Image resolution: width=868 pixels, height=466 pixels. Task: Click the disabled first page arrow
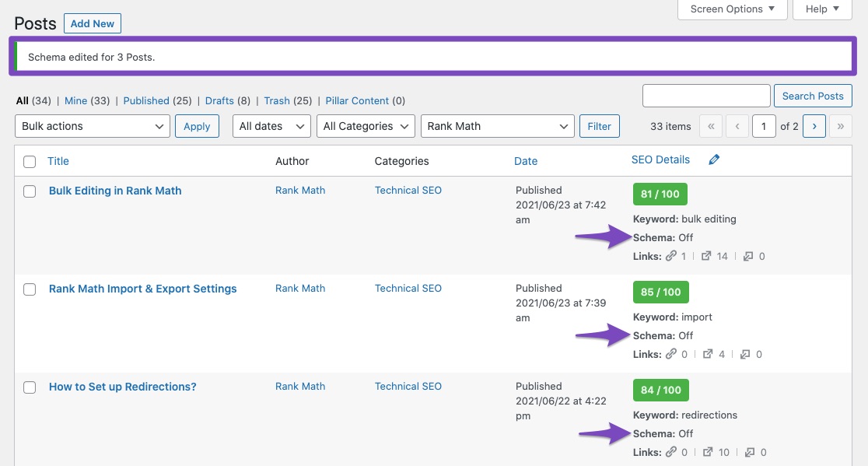tap(711, 126)
